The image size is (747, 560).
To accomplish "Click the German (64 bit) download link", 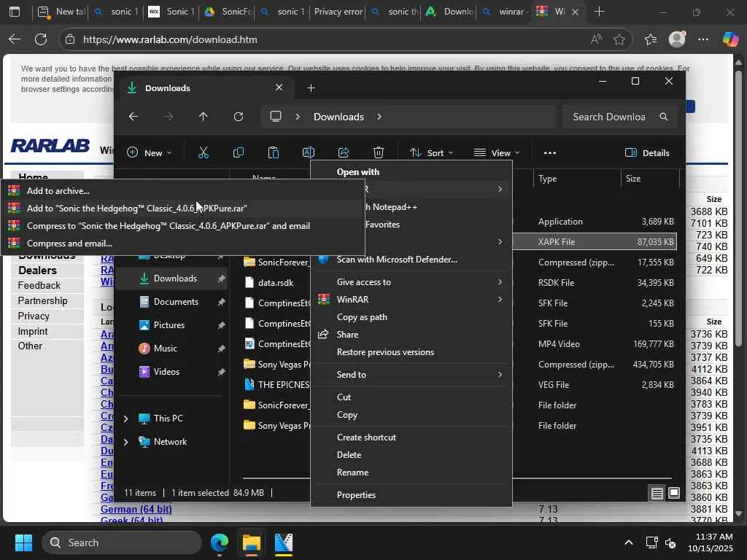I will (136, 509).
